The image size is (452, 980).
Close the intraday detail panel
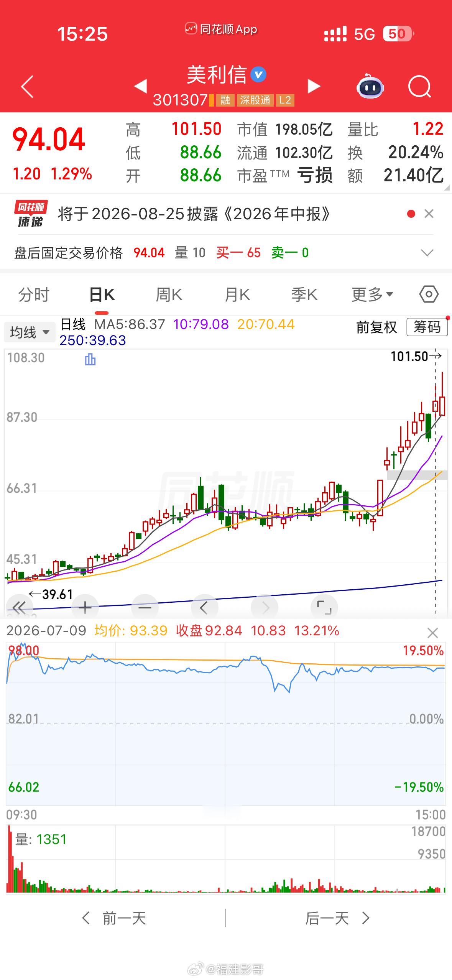pyautogui.click(x=432, y=633)
